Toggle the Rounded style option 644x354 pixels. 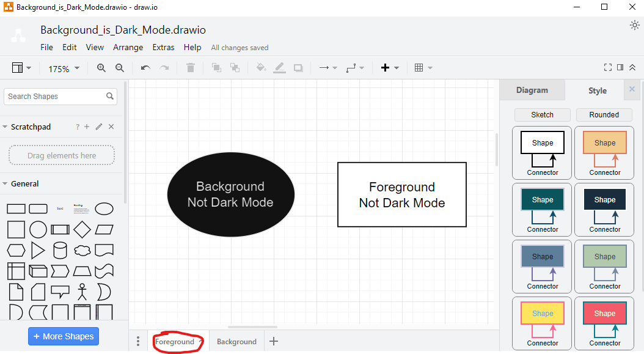604,114
